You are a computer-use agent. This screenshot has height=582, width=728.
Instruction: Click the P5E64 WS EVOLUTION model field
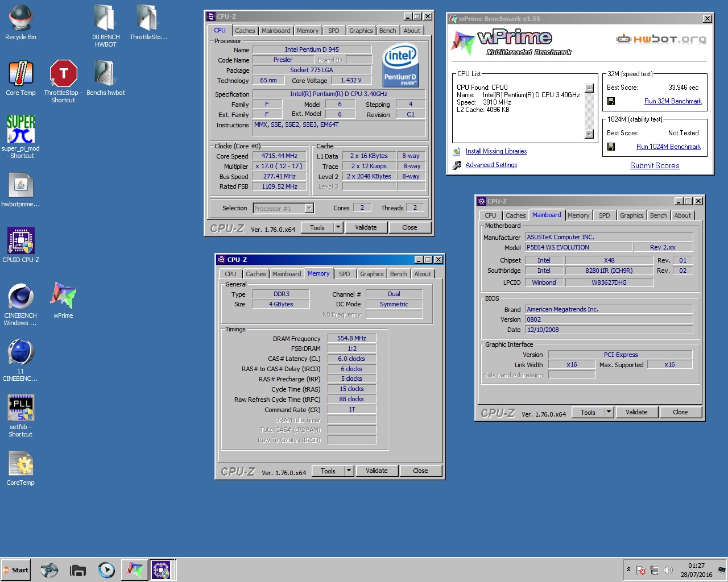point(578,247)
